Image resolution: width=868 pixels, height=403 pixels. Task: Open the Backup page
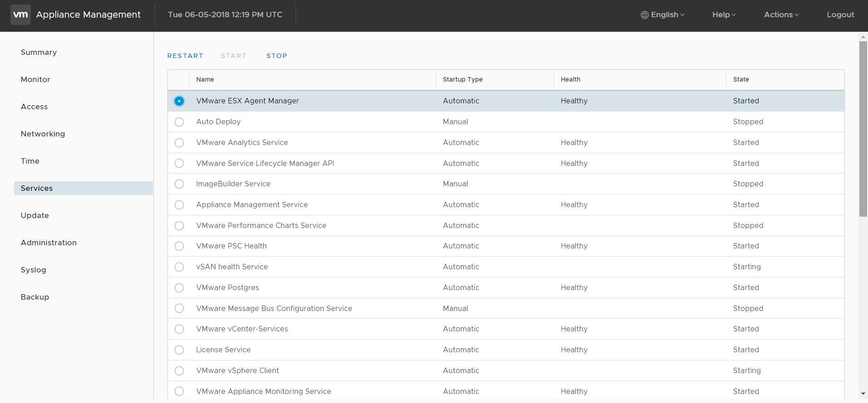[34, 297]
